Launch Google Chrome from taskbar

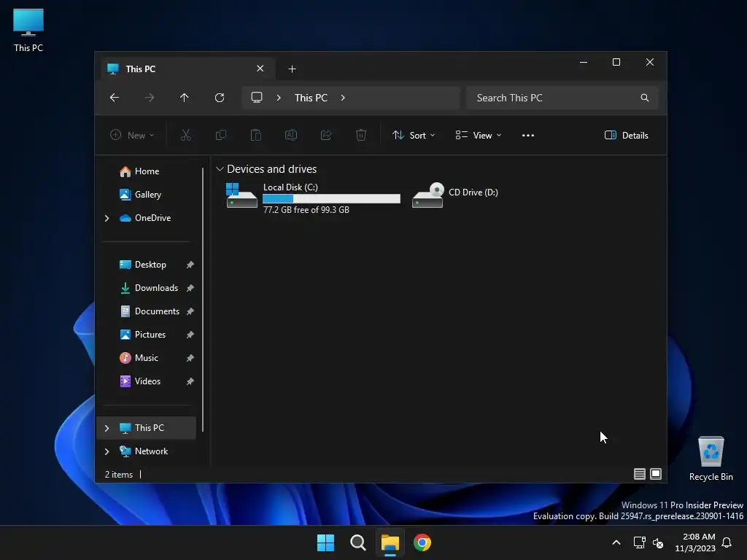click(x=422, y=542)
